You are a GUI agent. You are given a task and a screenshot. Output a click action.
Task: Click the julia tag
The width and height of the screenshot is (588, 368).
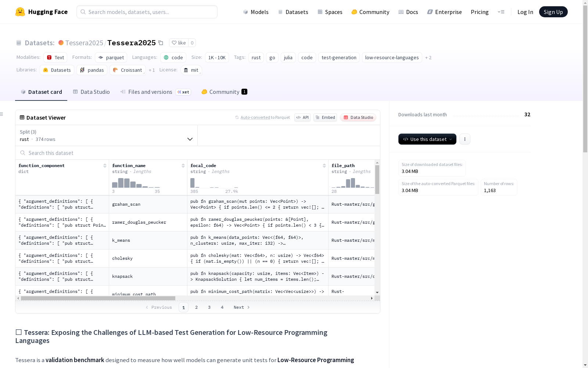(288, 57)
